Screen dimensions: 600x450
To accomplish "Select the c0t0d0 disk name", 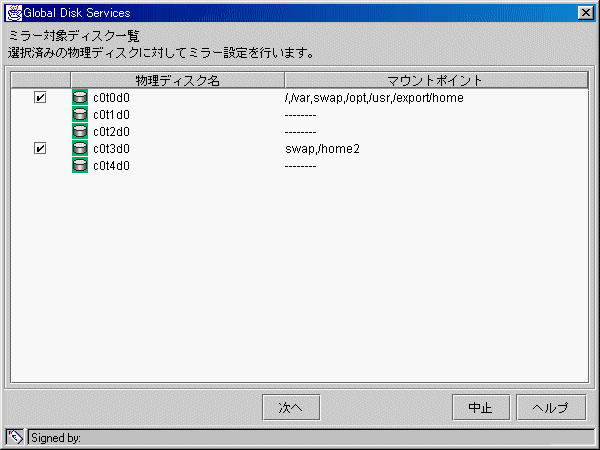I will click(x=111, y=98).
